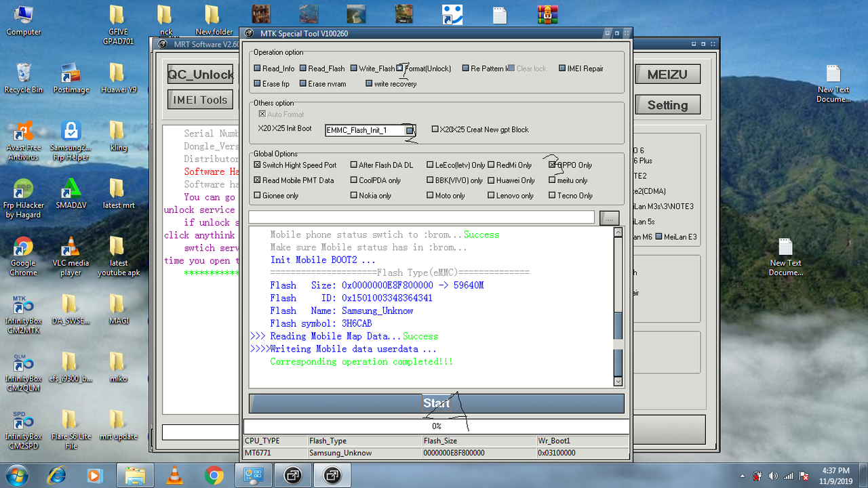868x488 pixels.
Task: Open the Samsung Frp Helper shortcut
Action: [71, 141]
